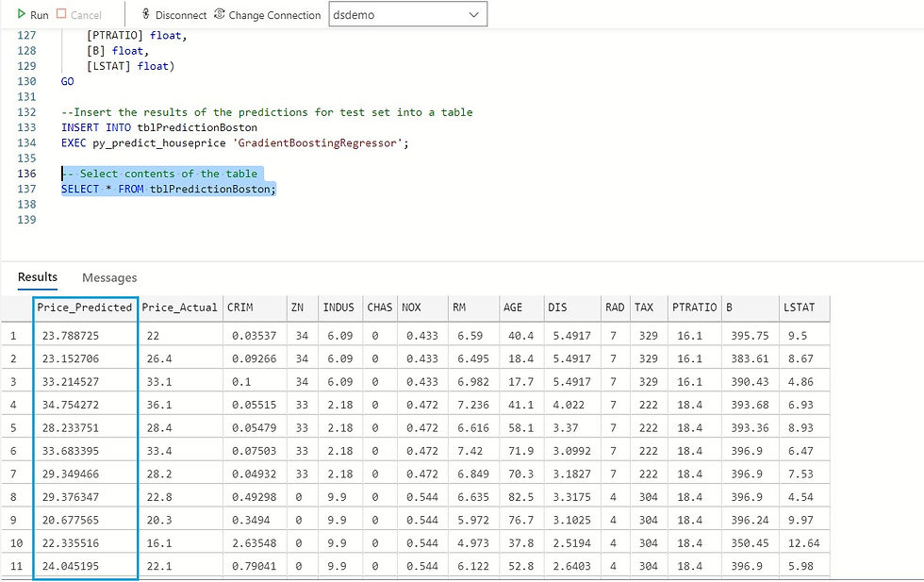Click the SELECT * FROM tblPredictionBoston line

(x=169, y=189)
